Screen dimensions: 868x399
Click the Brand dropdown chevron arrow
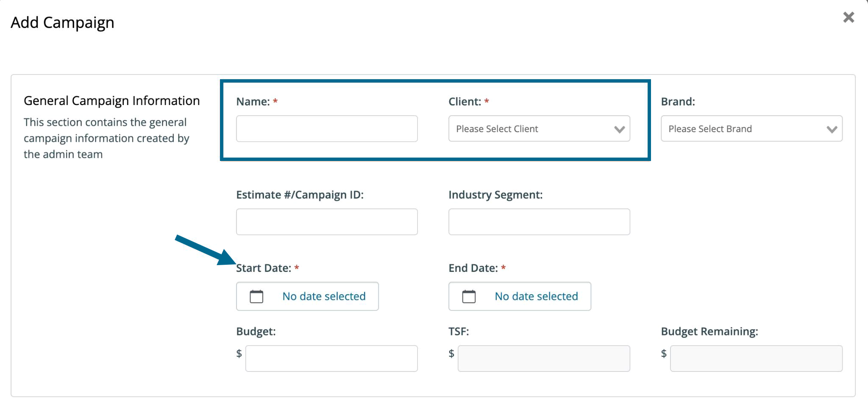(x=832, y=130)
